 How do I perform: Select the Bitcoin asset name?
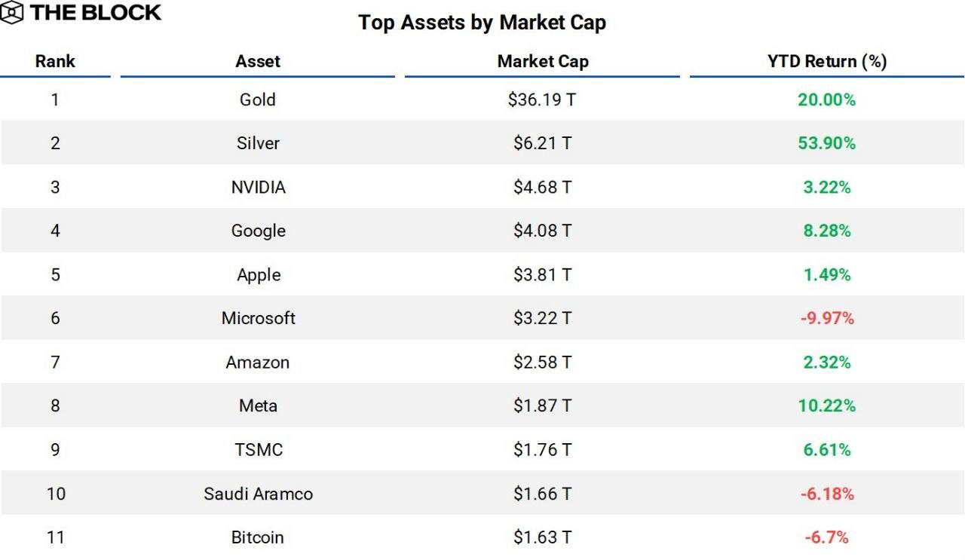(x=258, y=537)
